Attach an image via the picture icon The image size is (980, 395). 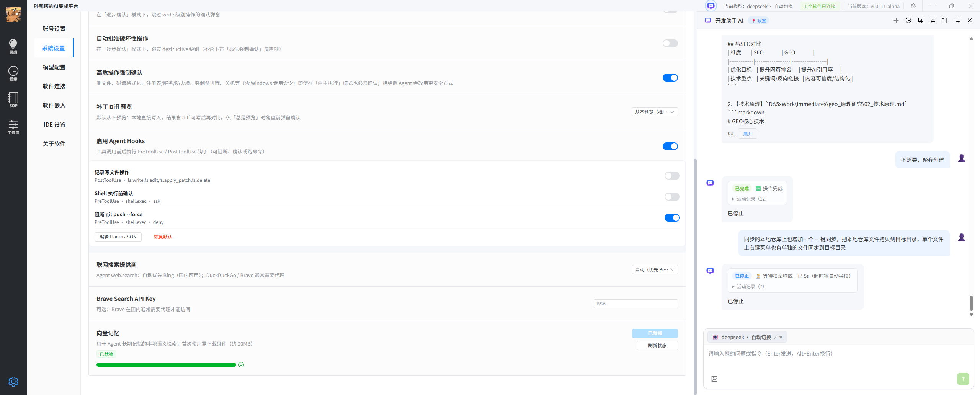point(714,379)
